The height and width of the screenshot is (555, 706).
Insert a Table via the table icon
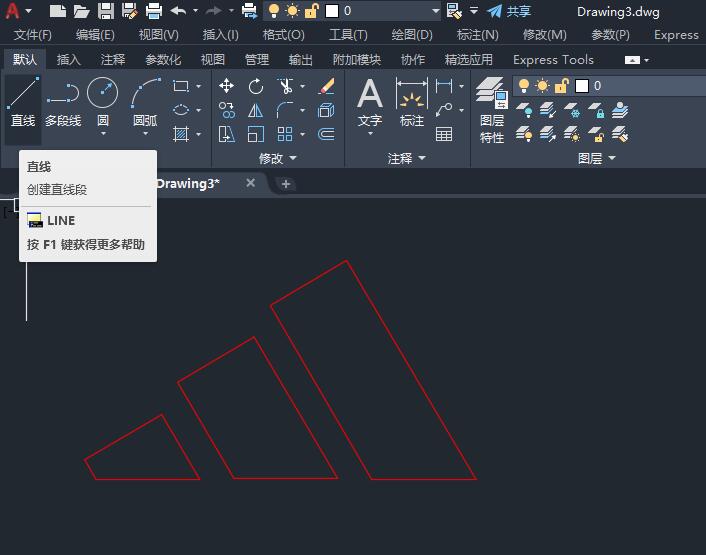[444, 134]
